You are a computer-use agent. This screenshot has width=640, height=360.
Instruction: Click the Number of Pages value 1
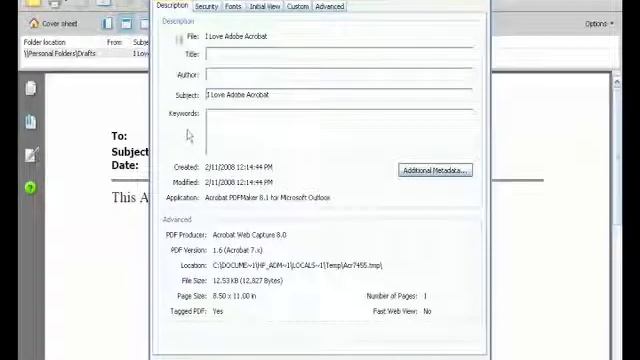pyautogui.click(x=425, y=296)
